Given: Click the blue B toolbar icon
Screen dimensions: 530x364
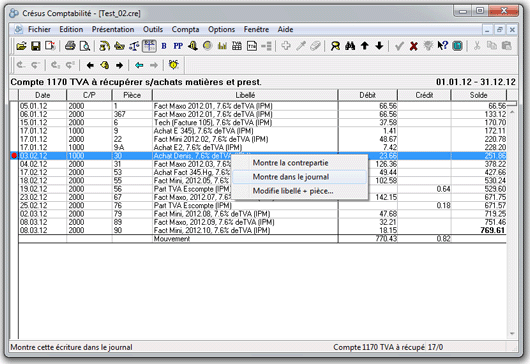Looking at the screenshot, I should [x=164, y=46].
